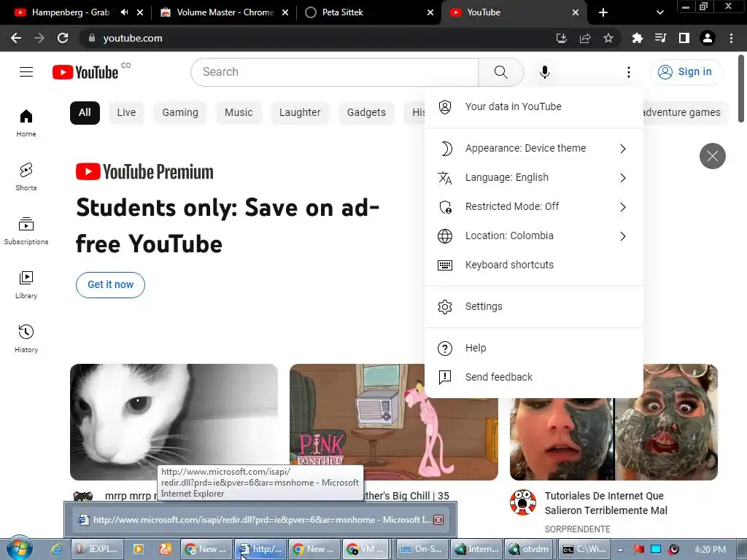Click the youtube.com address bar
The width and height of the screenshot is (747, 560).
point(314,38)
